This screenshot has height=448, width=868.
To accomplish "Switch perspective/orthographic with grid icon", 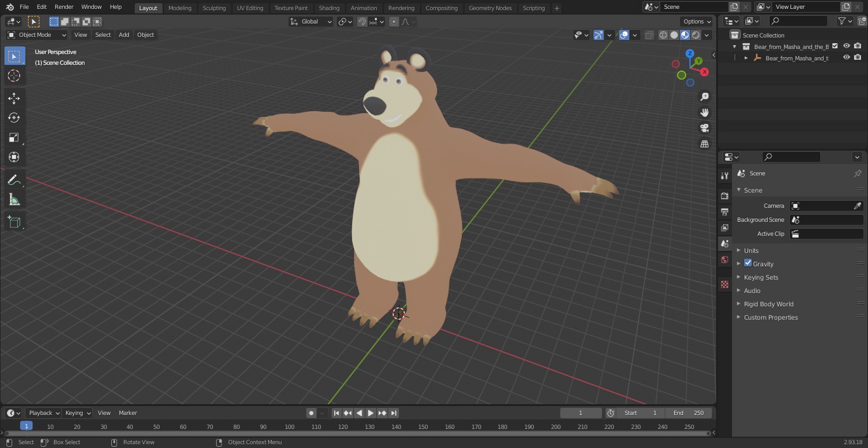I will pos(704,144).
